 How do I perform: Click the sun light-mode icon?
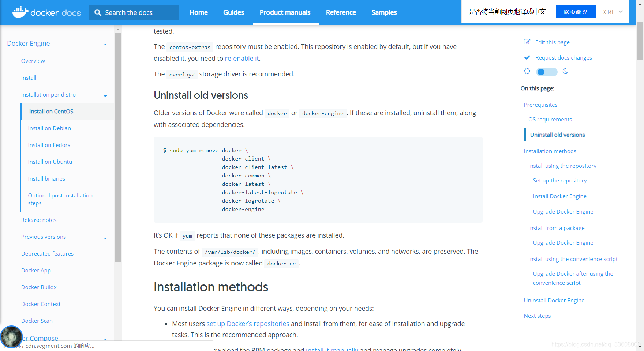(527, 71)
